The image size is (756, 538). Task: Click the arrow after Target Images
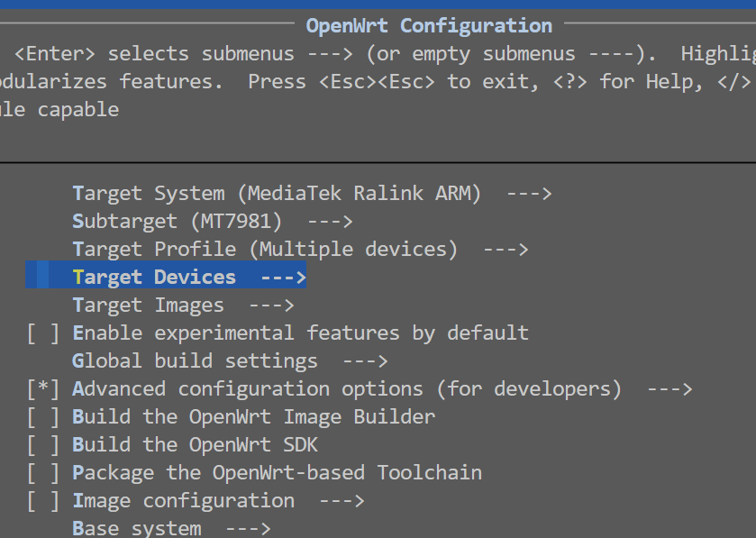coord(272,305)
